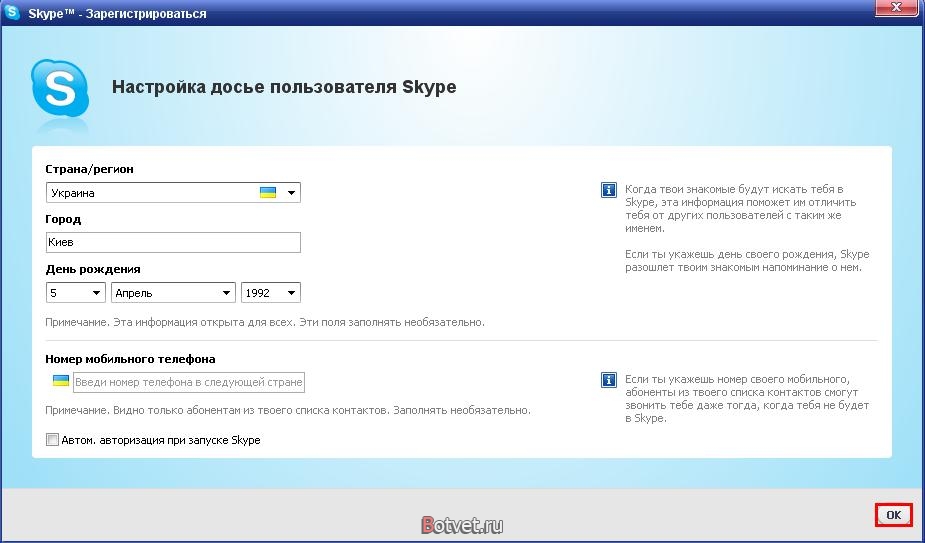The width and height of the screenshot is (925, 543).
Task: Click the paragraph starting with Если ты укажешь день
Action: (x=747, y=261)
